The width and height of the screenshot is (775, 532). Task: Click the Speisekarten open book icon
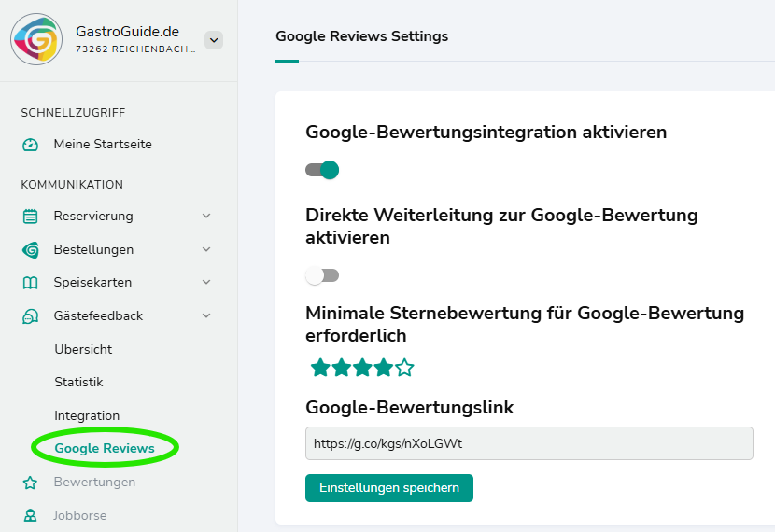point(31,283)
